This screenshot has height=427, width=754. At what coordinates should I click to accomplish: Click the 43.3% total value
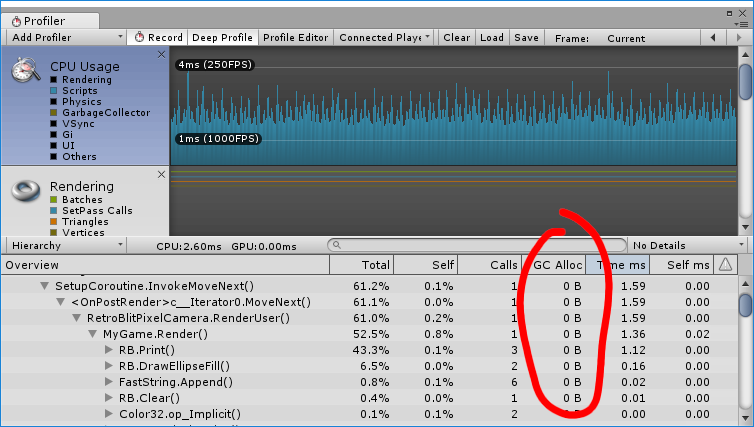[x=371, y=350]
